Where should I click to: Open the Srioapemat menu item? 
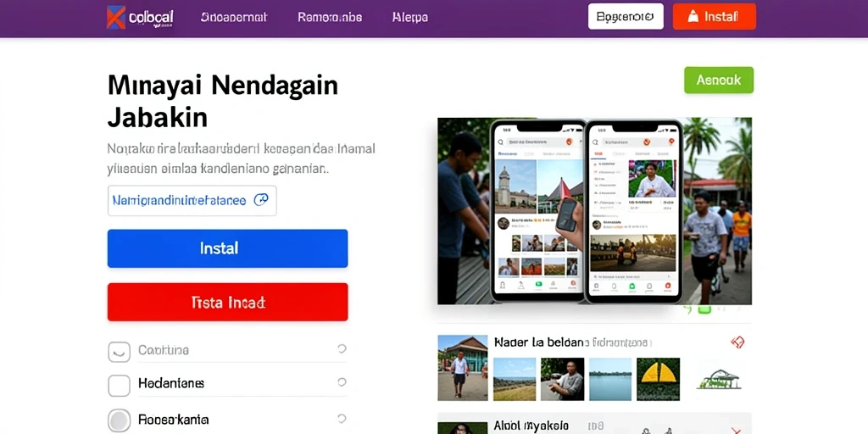(234, 17)
